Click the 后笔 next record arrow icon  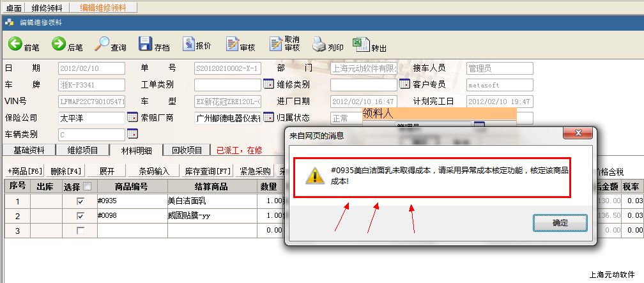pyautogui.click(x=59, y=44)
